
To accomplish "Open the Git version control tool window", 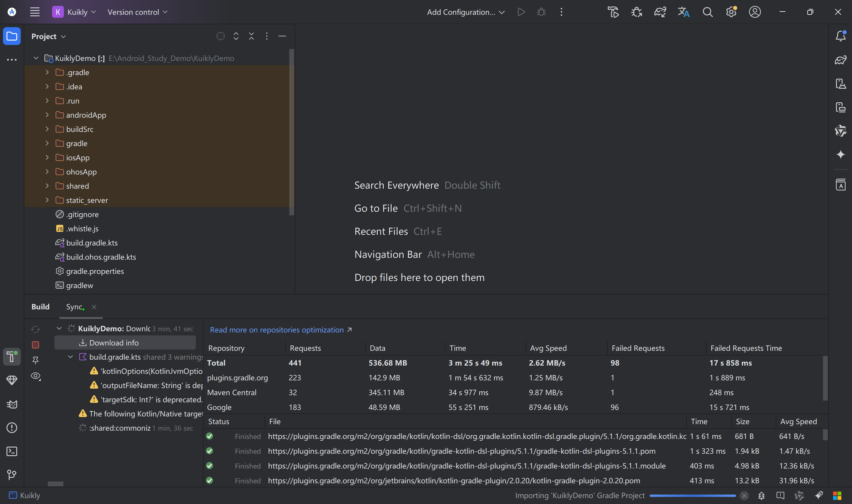I will pos(12,474).
